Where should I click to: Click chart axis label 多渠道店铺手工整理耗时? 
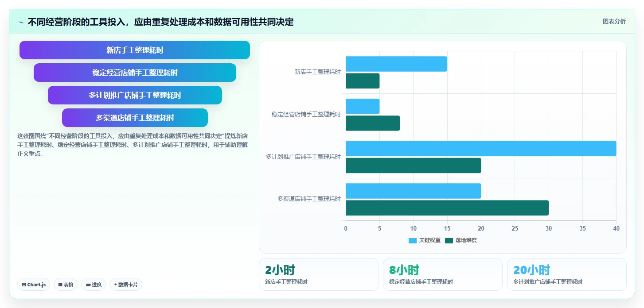tap(309, 199)
